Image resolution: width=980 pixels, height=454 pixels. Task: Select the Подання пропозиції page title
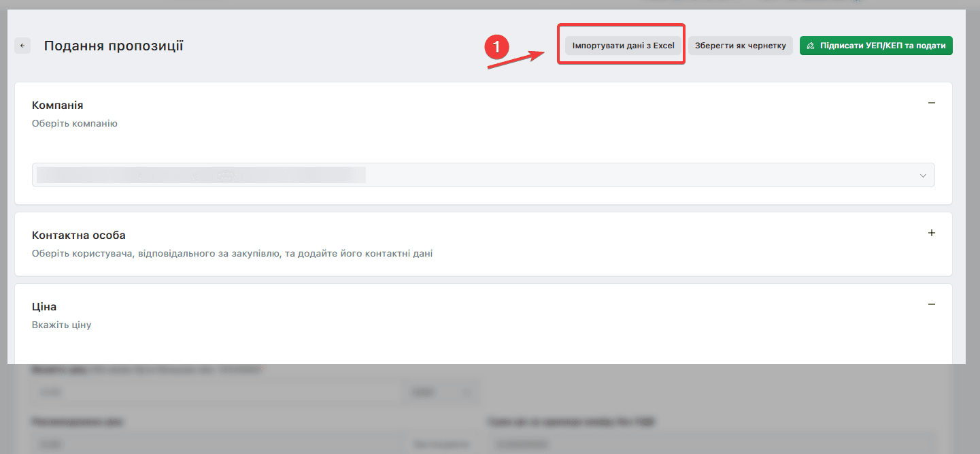click(x=114, y=46)
